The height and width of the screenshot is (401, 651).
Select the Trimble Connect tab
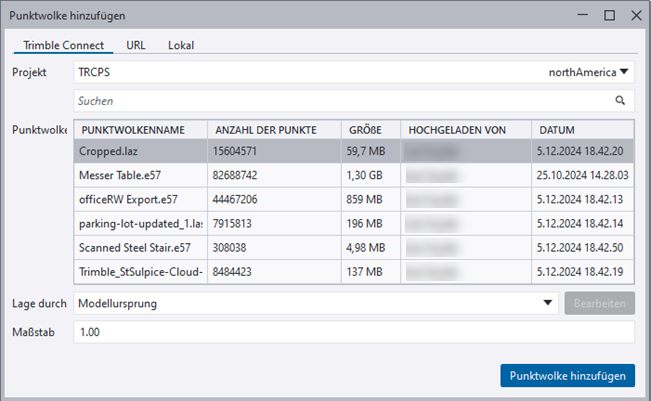pyautogui.click(x=62, y=45)
